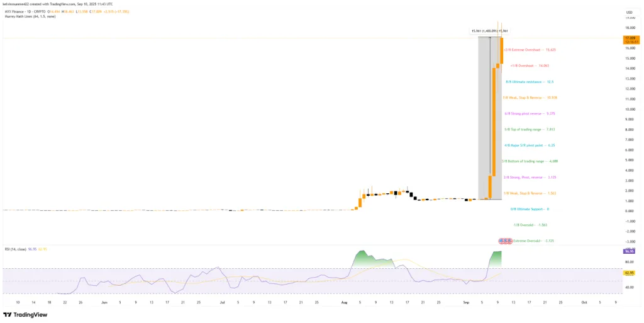Click the 'Jul' label on the time axis
The height and width of the screenshot is (323, 644).
[x=222, y=302]
